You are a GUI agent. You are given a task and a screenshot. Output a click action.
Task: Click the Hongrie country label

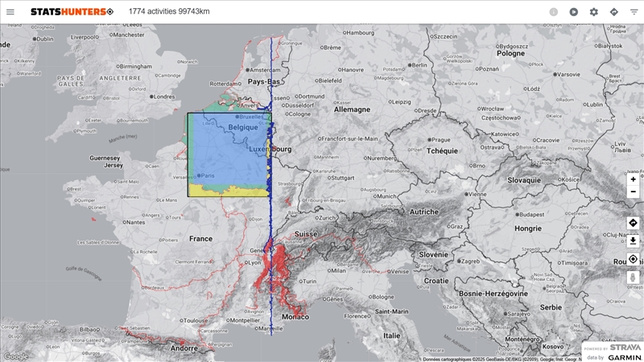(528, 228)
